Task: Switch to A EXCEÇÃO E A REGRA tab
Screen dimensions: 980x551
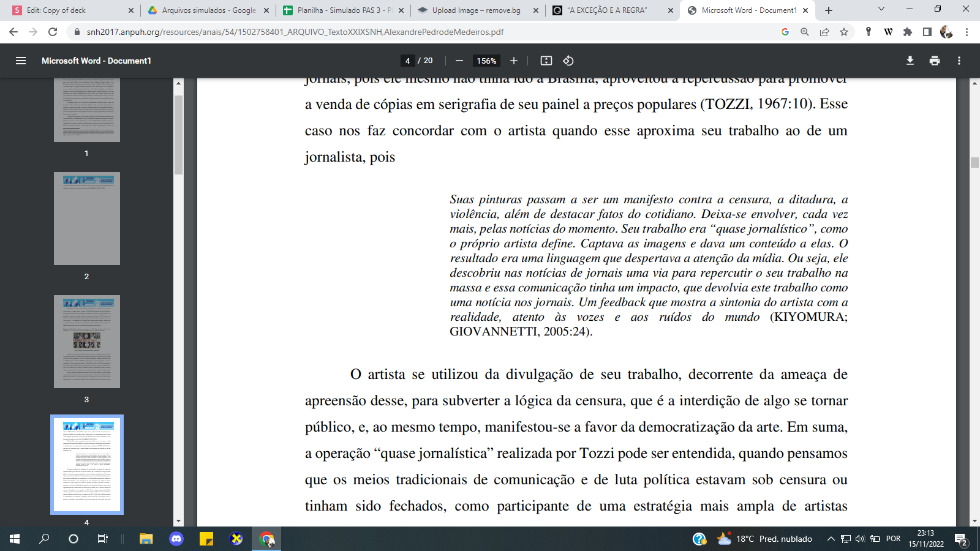Action: [613, 10]
